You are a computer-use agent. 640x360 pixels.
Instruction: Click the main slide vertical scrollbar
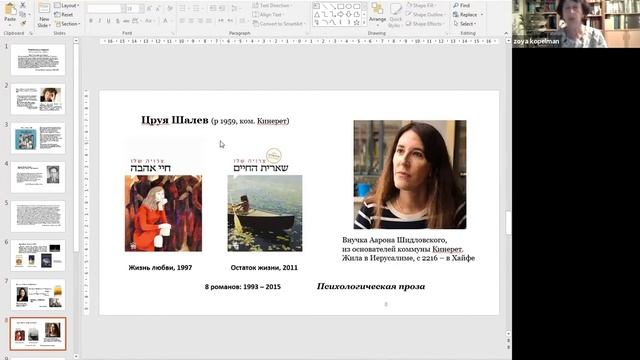click(x=508, y=222)
